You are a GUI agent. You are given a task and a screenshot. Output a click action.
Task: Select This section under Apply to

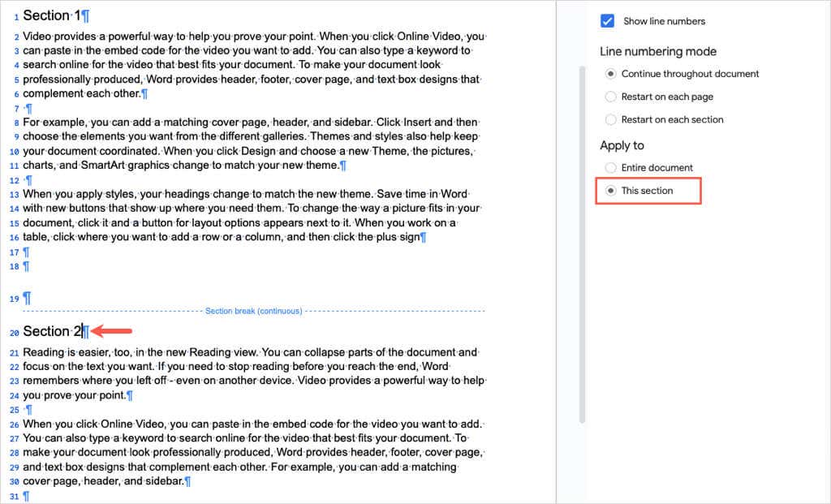[x=610, y=190]
